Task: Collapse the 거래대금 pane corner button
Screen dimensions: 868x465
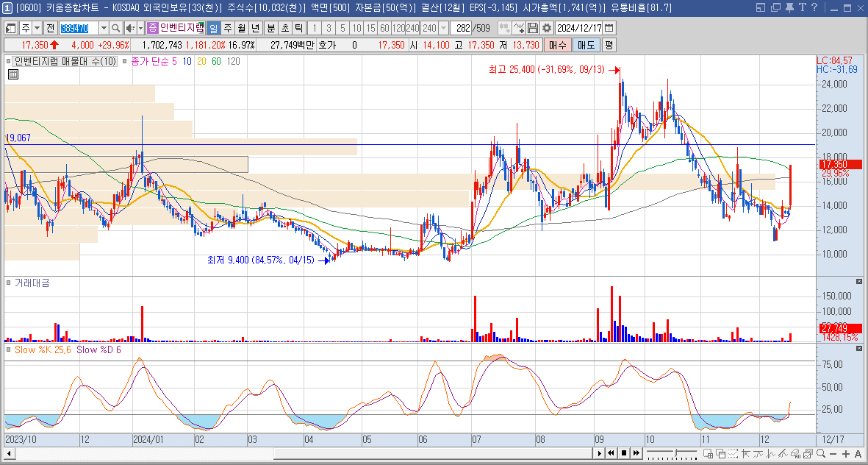Action: [859, 282]
